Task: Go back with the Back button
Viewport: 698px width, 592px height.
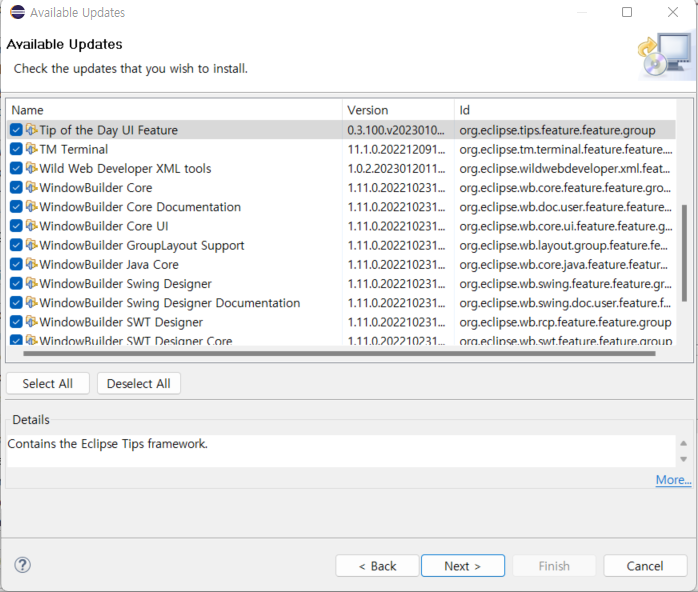Action: click(377, 566)
